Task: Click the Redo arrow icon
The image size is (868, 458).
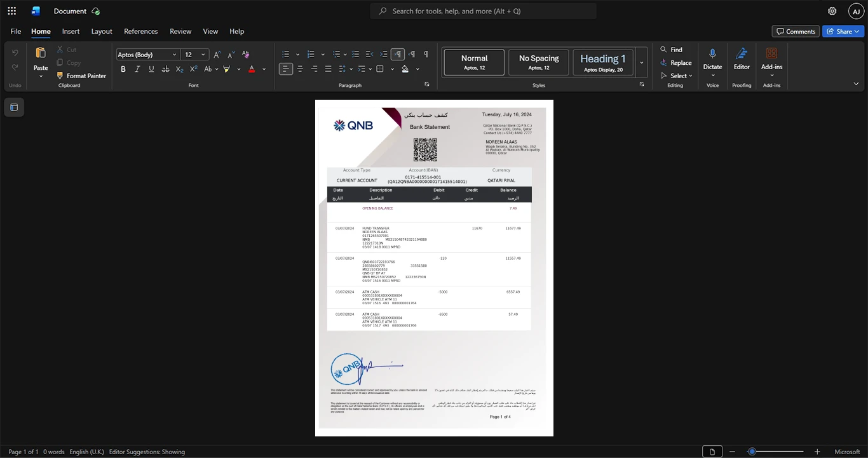Action: pyautogui.click(x=15, y=67)
